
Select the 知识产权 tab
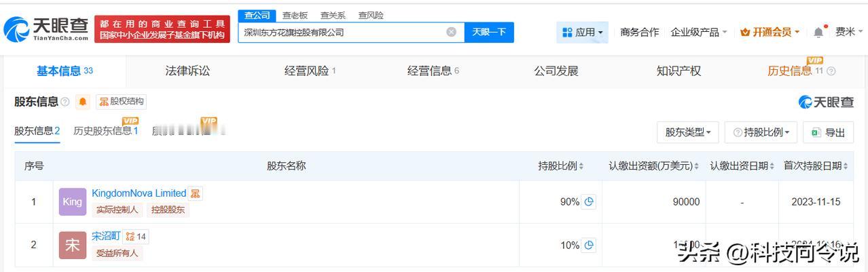[679, 71]
